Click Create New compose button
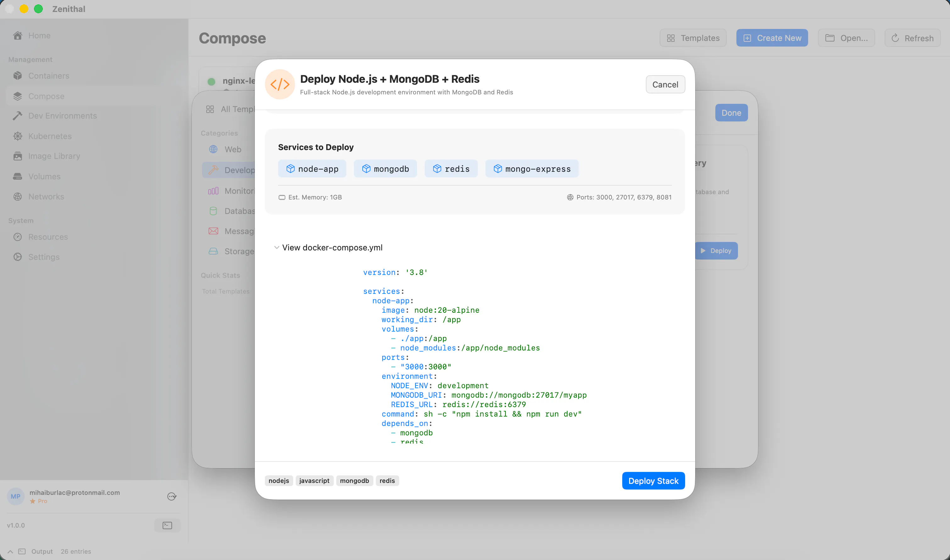Viewport: 950px width, 560px height. (x=772, y=38)
